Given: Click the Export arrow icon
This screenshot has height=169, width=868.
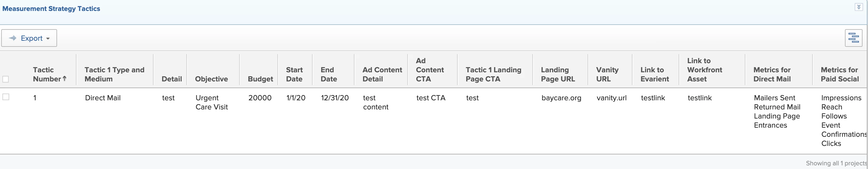Looking at the screenshot, I should 13,38.
